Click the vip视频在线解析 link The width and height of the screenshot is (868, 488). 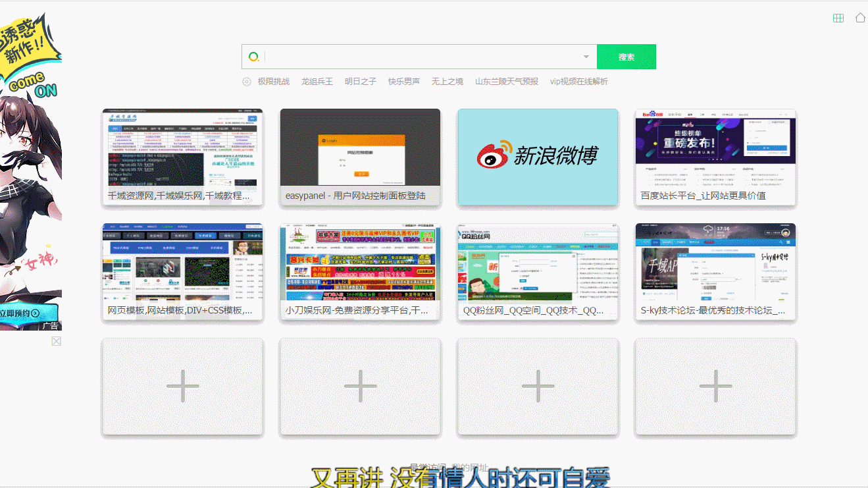(x=579, y=82)
